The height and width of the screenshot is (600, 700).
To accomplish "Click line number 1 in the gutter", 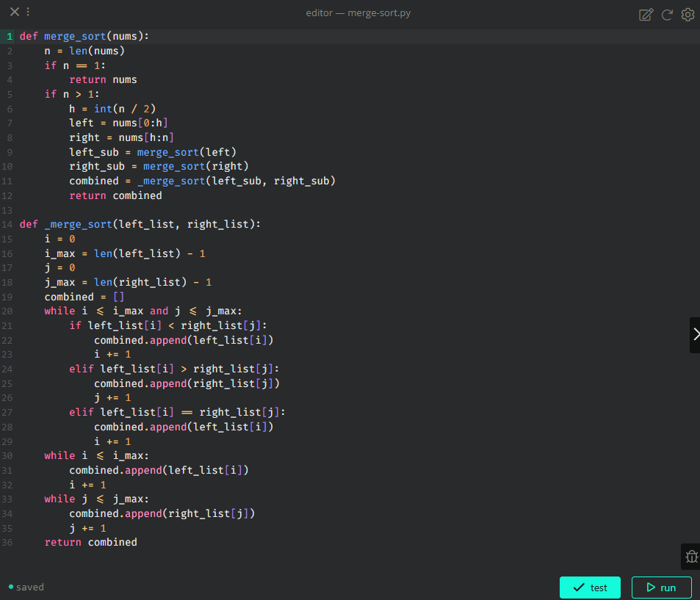I will point(10,36).
